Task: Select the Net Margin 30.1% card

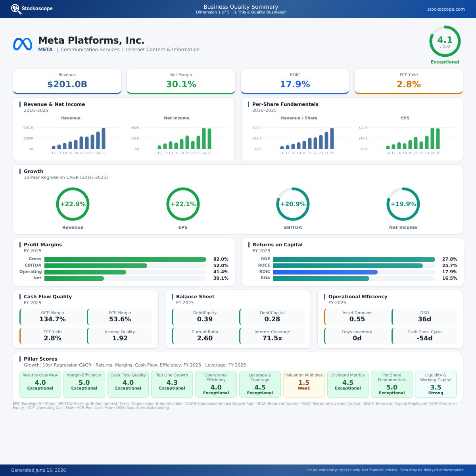Action: (x=181, y=81)
